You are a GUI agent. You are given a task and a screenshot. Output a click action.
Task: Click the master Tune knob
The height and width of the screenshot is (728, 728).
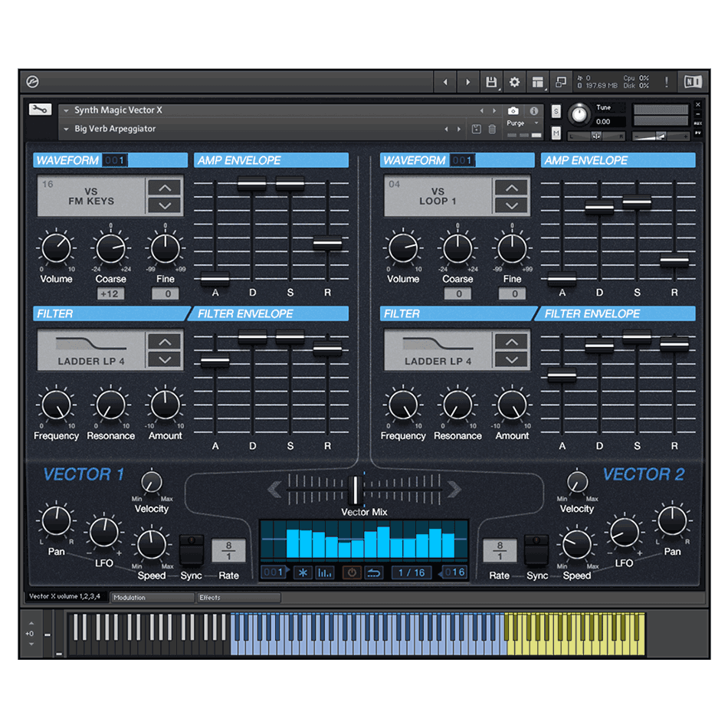pyautogui.click(x=579, y=114)
